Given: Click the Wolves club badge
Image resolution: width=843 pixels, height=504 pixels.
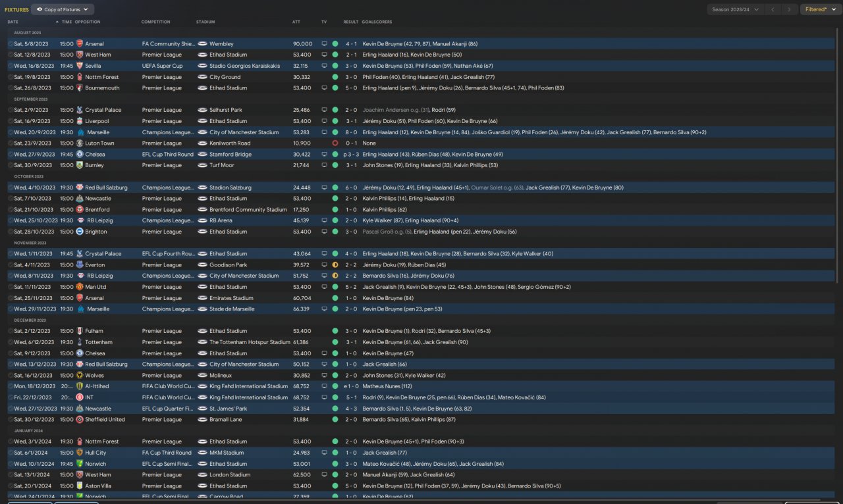Looking at the screenshot, I should tap(80, 375).
